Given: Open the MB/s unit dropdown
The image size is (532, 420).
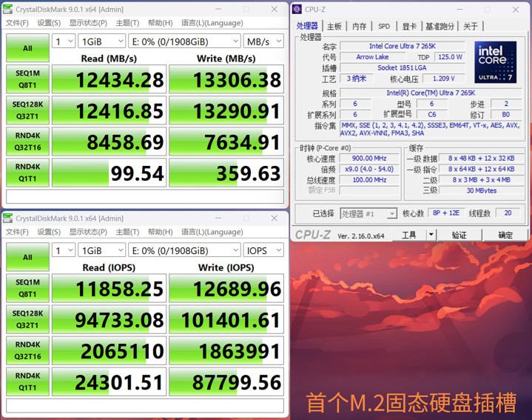Looking at the screenshot, I should click(x=263, y=41).
